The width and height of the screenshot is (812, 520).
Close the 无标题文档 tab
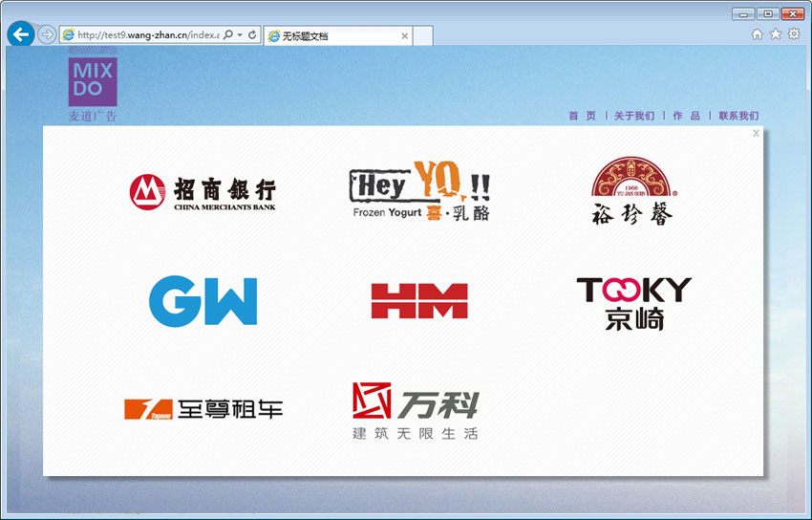pos(404,35)
